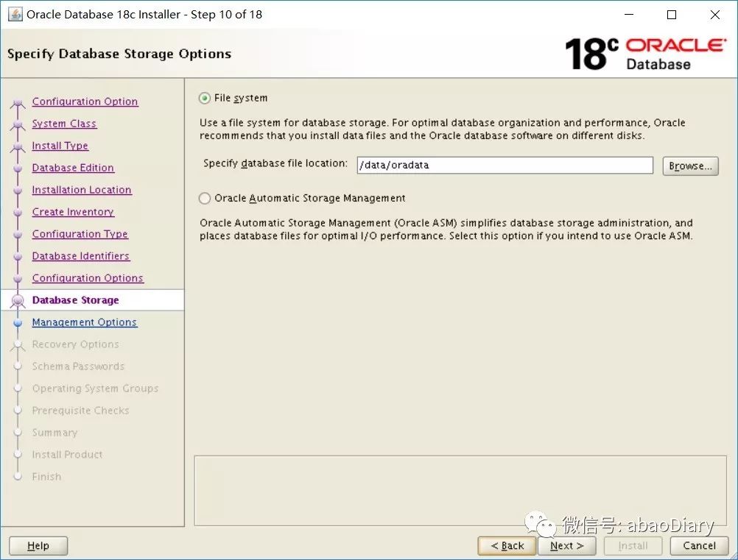Click the disabled Install Product step
Viewport: 738px width, 560px height.
click(67, 455)
